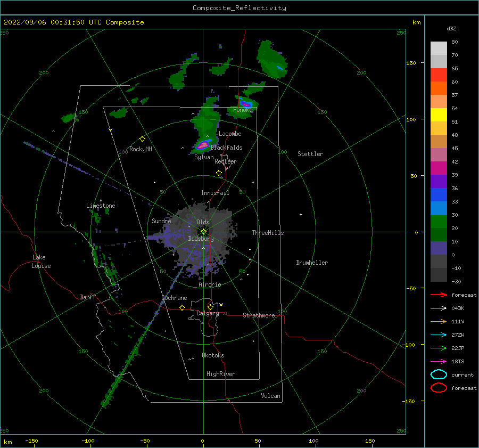
Task: Select the 51 dBZ yellow color swatch
Action: point(439,115)
